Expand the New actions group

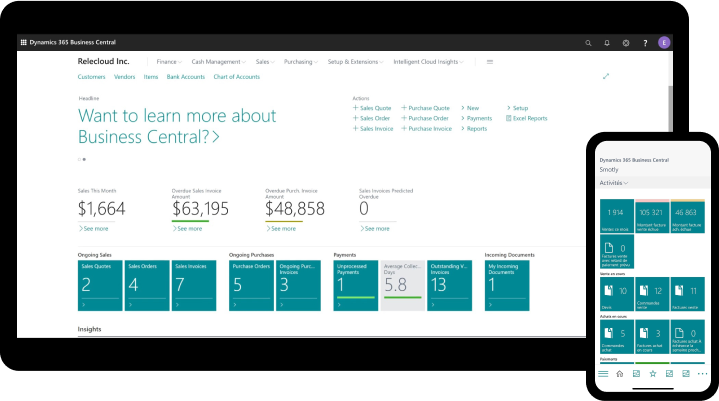[470, 108]
